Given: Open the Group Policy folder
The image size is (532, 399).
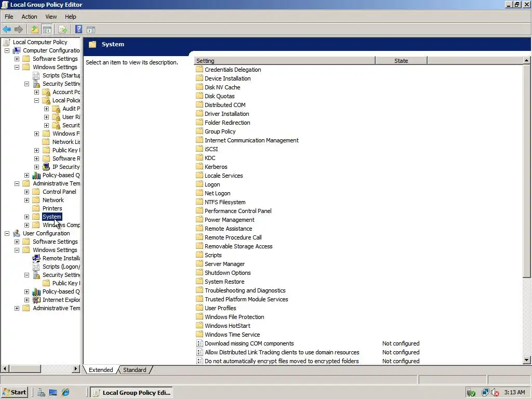Looking at the screenshot, I should click(220, 131).
